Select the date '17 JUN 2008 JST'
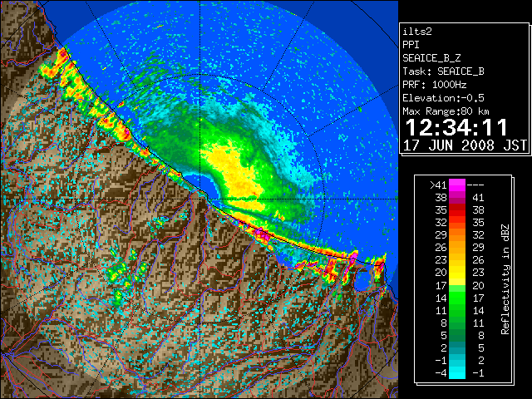This screenshot has width=532, height=399. point(465,145)
